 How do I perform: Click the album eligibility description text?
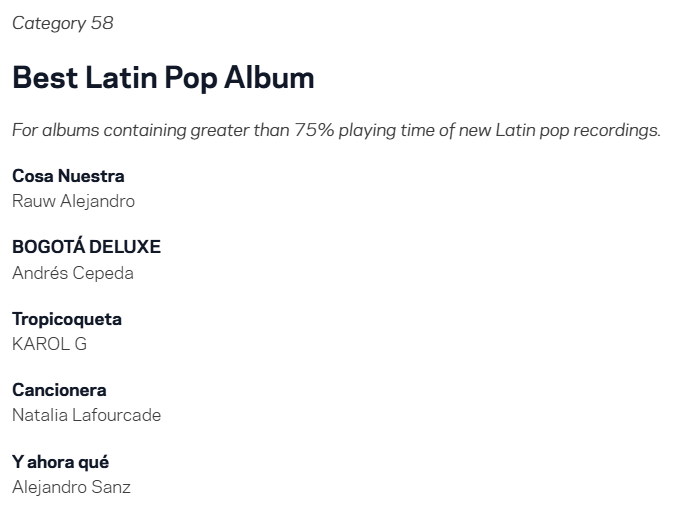[336, 131]
